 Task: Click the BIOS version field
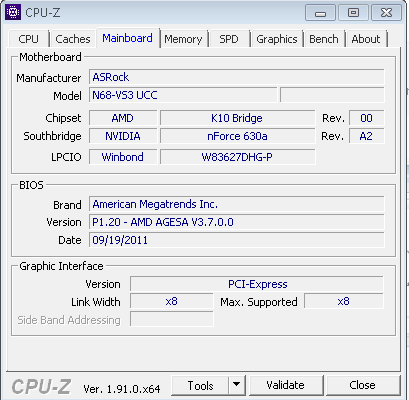tap(237, 222)
